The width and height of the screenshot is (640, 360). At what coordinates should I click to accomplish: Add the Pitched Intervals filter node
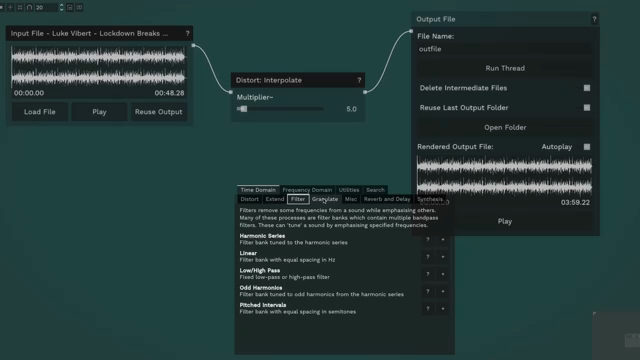click(x=443, y=309)
